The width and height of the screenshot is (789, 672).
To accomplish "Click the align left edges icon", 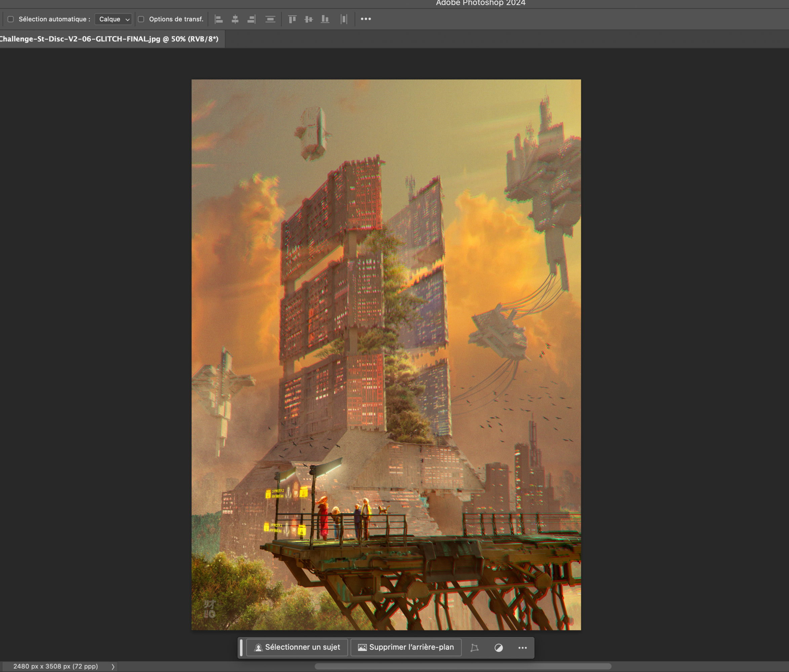I will (x=219, y=19).
